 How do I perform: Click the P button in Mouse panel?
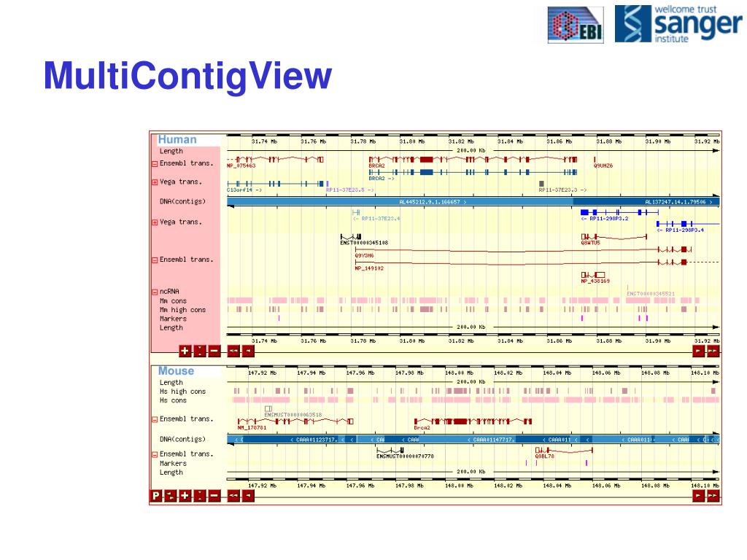click(156, 496)
